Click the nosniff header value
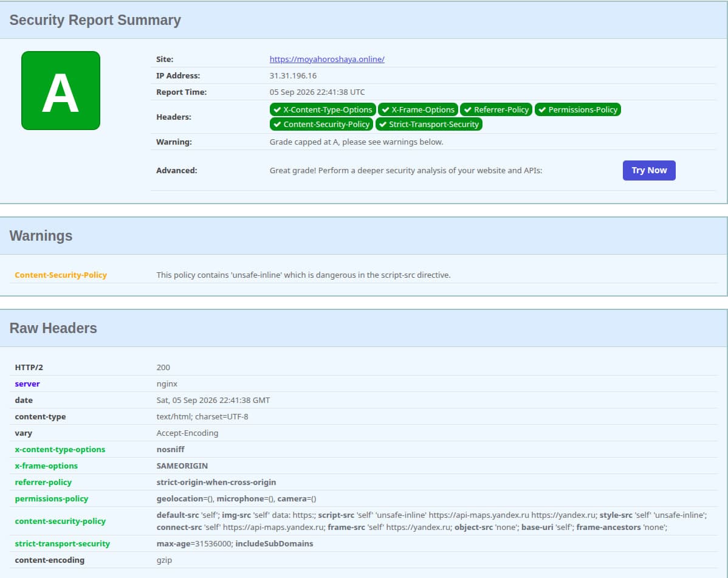 click(170, 449)
